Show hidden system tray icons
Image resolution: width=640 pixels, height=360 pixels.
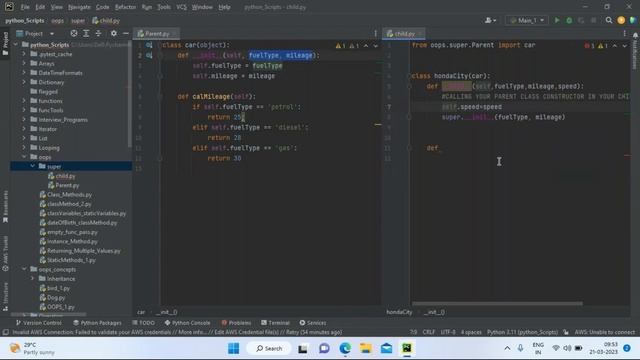507,348
